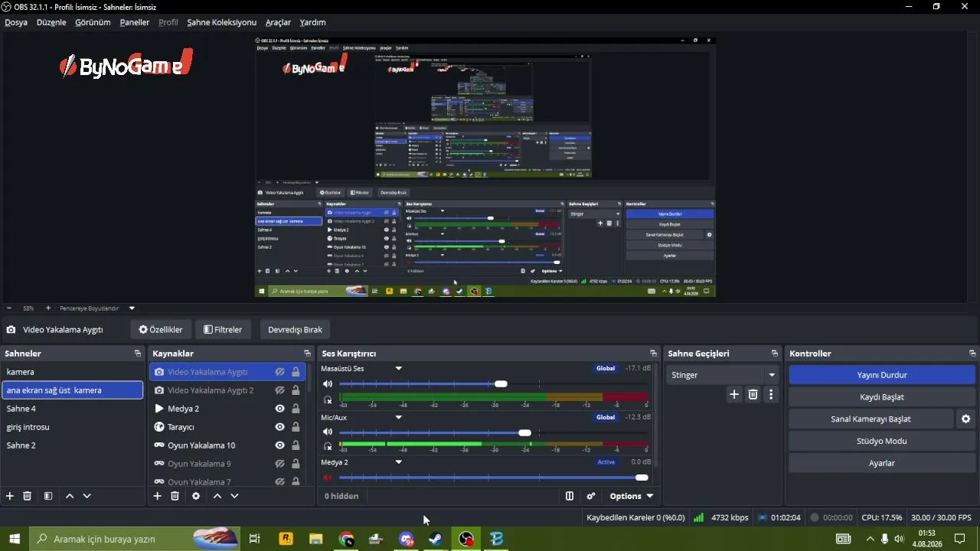This screenshot has height=551, width=980.
Task: Move source down with Kaynaklar down arrow
Action: [x=234, y=496]
